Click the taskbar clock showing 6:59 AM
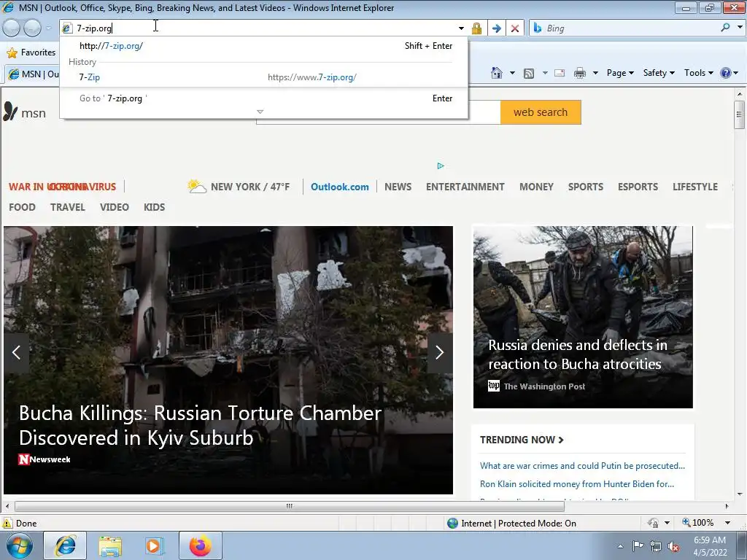747x560 pixels. coord(710,545)
